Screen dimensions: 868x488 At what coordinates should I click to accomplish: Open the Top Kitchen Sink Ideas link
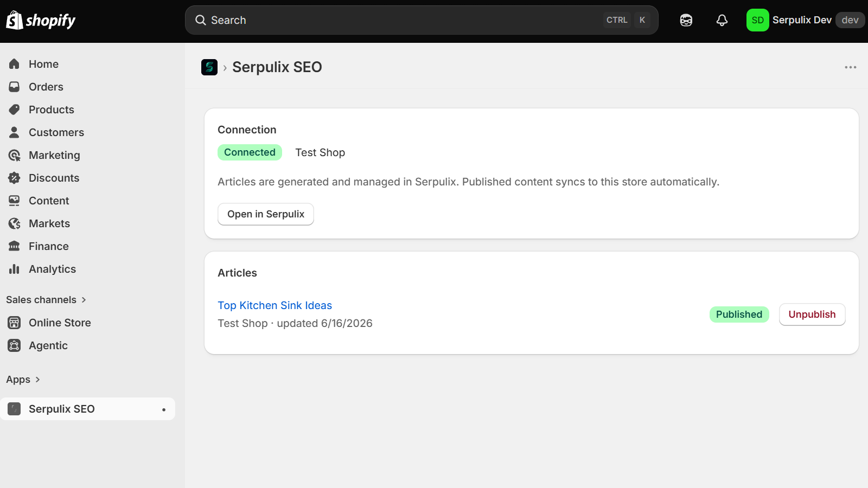pos(275,305)
